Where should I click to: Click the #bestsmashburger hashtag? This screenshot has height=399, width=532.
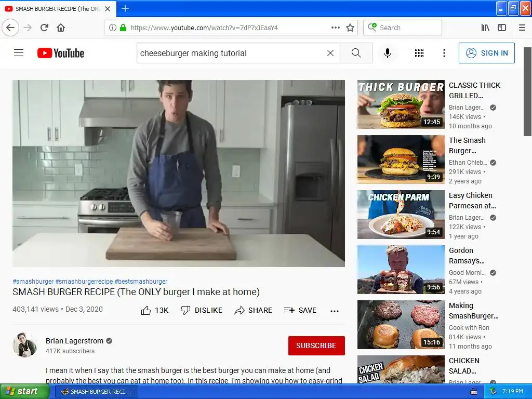pos(141,281)
